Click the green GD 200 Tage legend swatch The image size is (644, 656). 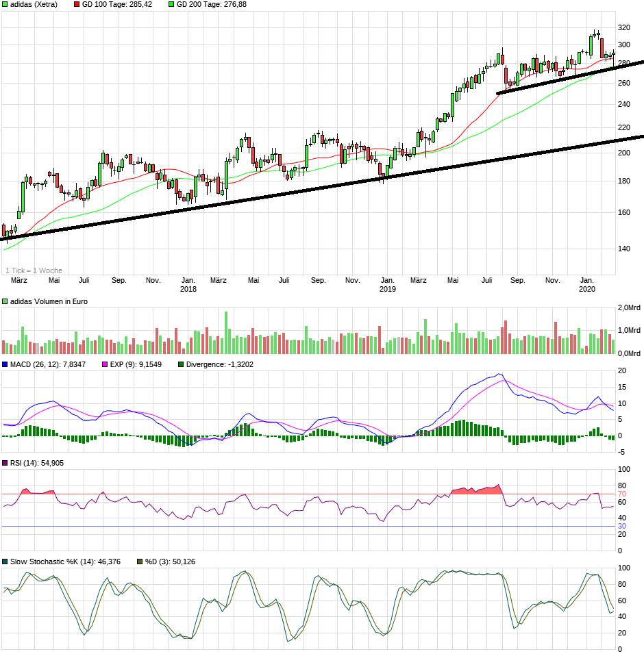[171, 5]
